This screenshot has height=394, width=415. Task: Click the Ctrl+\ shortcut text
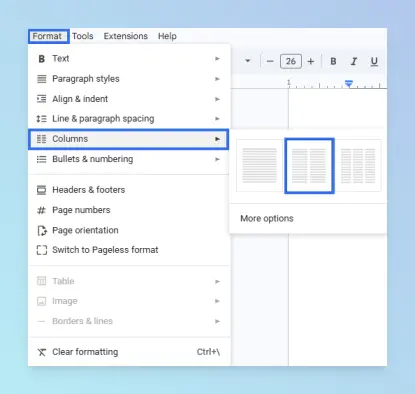(208, 352)
